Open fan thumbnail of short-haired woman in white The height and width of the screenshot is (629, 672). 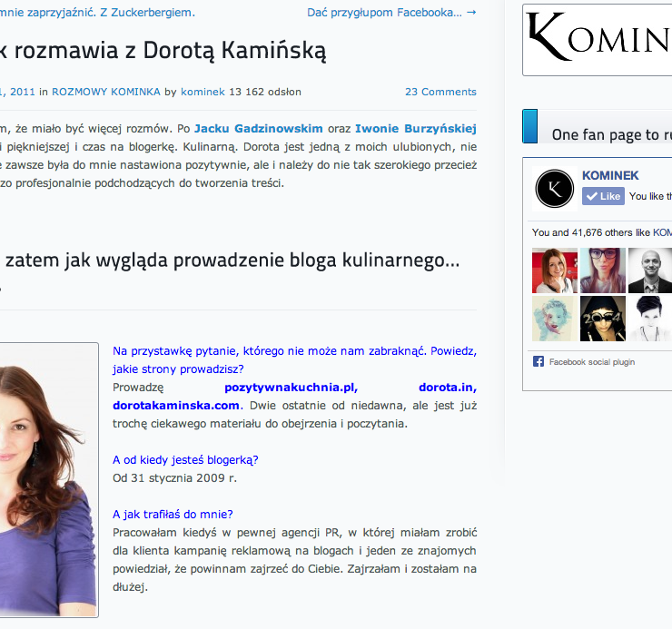(x=650, y=319)
